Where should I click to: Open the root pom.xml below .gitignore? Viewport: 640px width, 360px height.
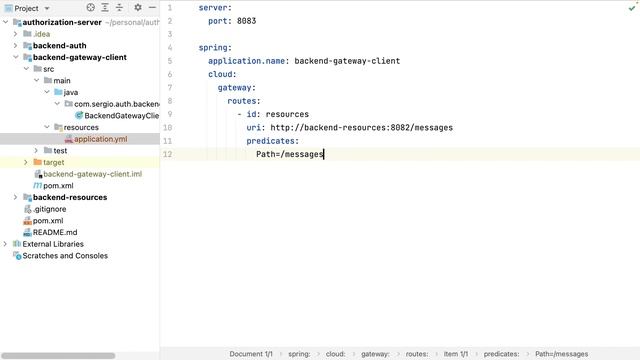click(x=48, y=220)
